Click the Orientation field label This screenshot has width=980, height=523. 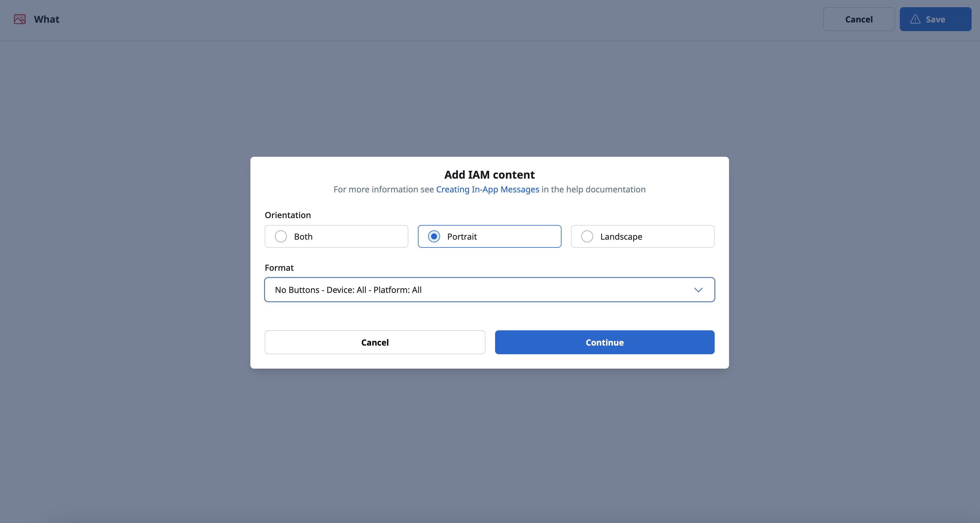click(x=287, y=215)
